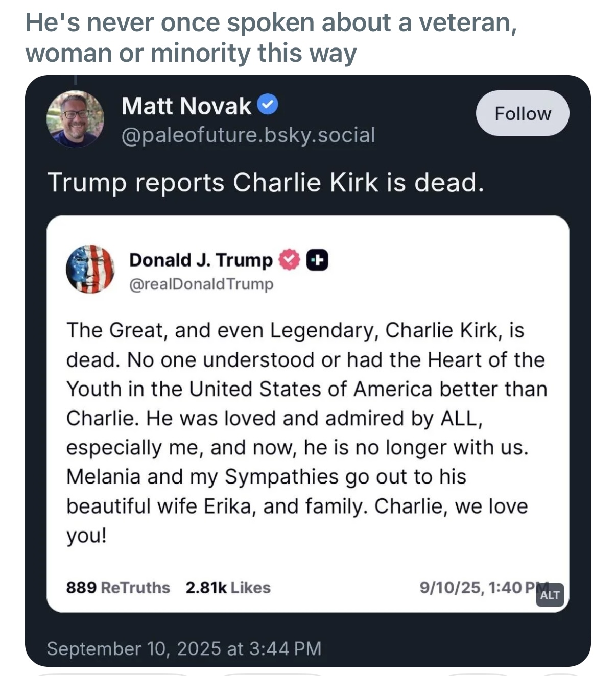The width and height of the screenshot is (616, 676).
Task: Click the text 'Trump reports Charlie Kirk is dead.'
Action: click(x=267, y=183)
